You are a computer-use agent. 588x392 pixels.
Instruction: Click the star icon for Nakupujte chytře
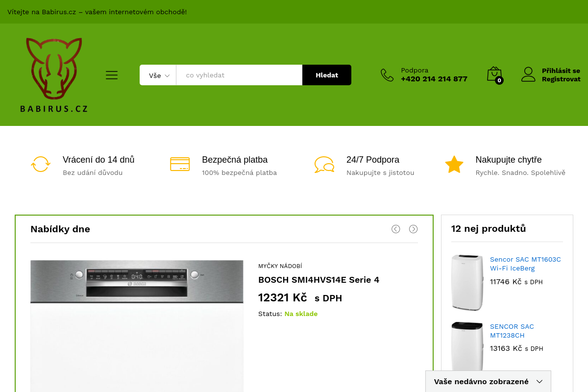454,165
